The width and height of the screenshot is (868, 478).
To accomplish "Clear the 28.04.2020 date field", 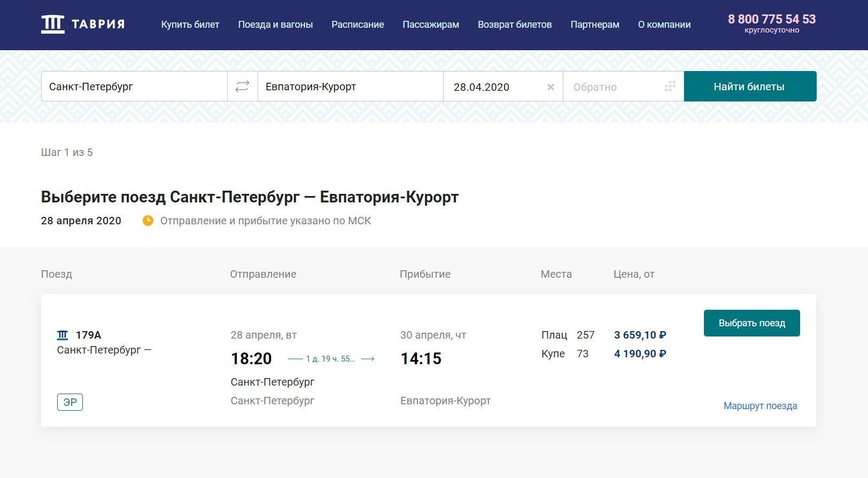I will 551,87.
